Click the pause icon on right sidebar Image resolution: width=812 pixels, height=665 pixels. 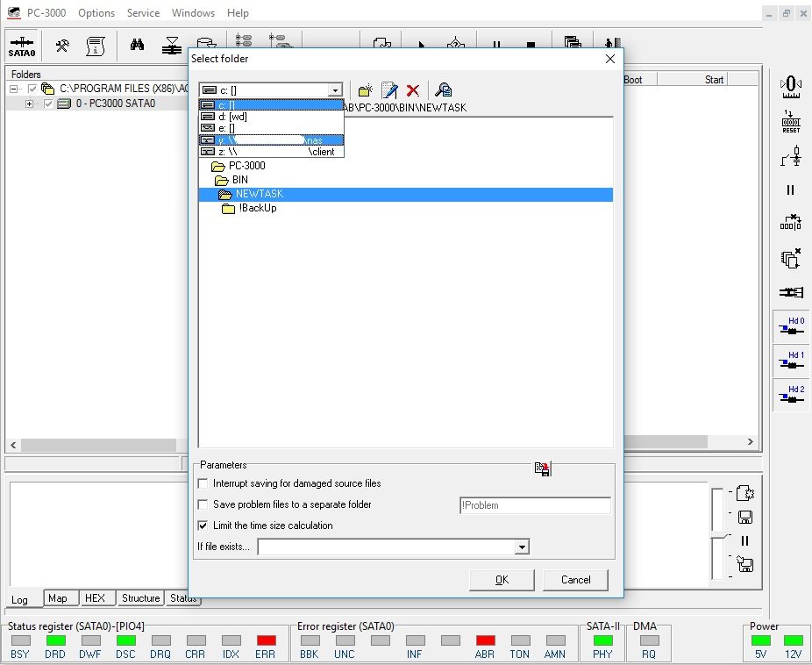790,190
